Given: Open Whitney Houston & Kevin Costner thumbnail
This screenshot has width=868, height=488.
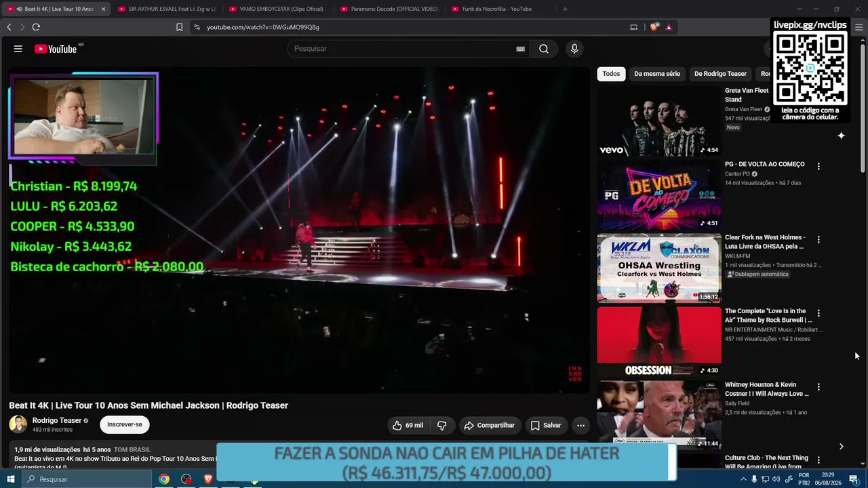Looking at the screenshot, I should pyautogui.click(x=659, y=415).
